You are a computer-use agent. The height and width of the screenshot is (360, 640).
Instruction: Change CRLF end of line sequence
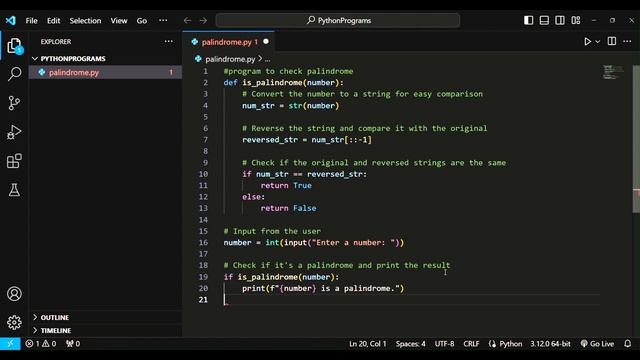pos(471,344)
